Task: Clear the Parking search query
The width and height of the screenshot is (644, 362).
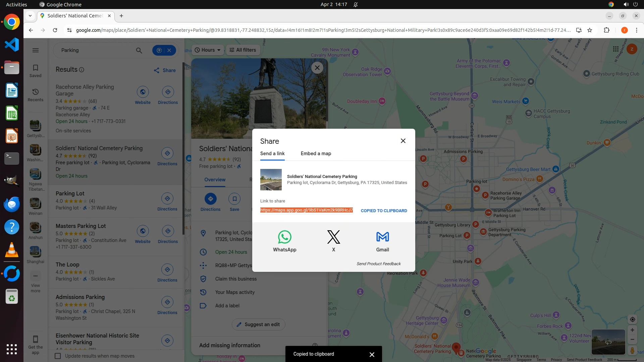Action: click(169, 50)
